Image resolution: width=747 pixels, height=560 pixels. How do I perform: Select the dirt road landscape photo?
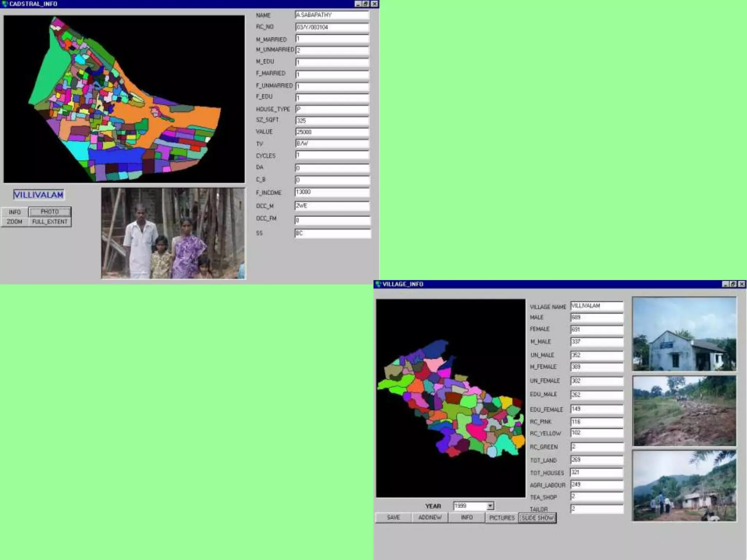pyautogui.click(x=684, y=411)
